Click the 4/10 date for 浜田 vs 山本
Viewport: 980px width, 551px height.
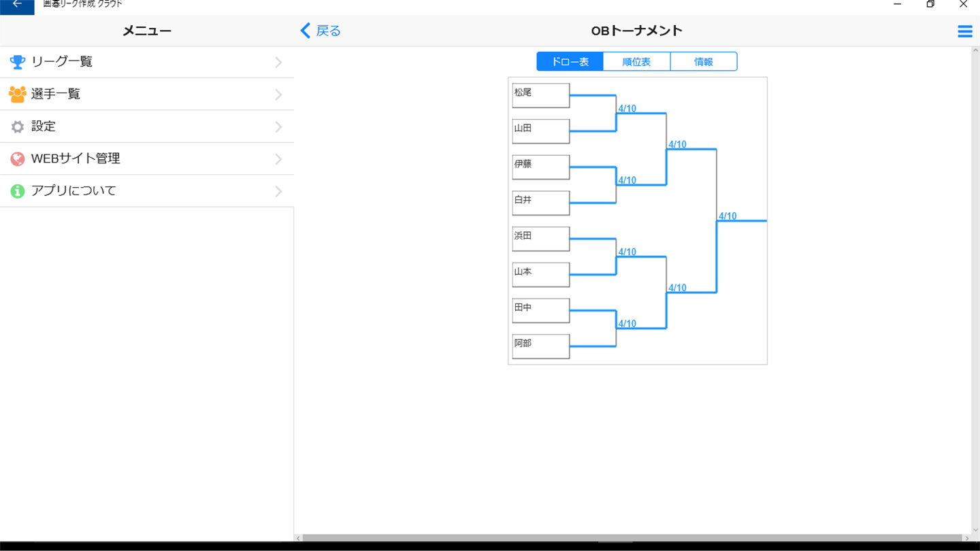[x=627, y=252]
